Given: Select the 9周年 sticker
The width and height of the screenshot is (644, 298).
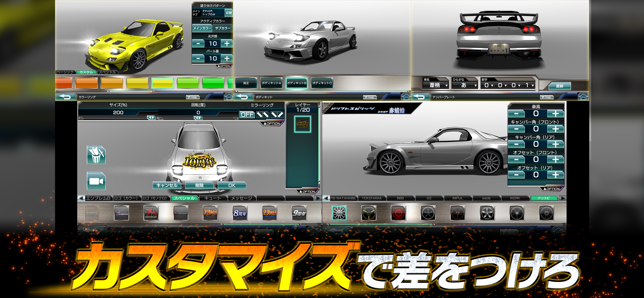Looking at the screenshot, I should click(299, 213).
